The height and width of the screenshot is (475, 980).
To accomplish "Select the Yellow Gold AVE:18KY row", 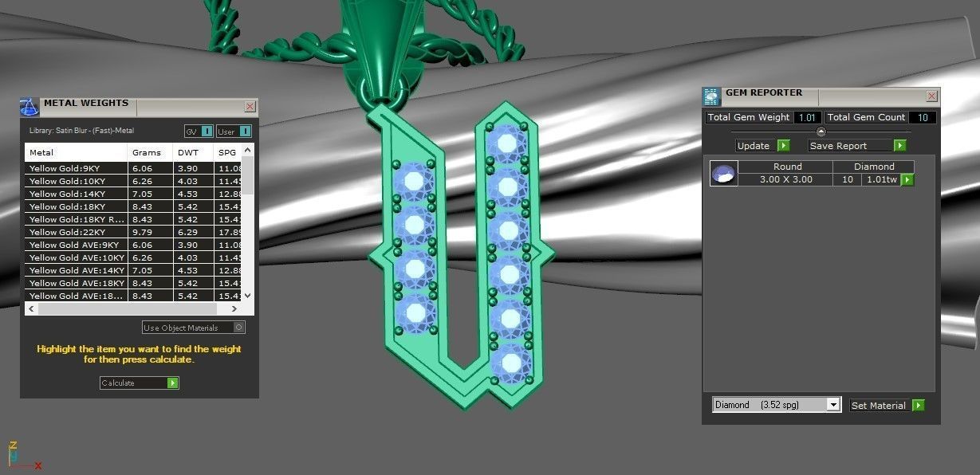I will (x=133, y=283).
